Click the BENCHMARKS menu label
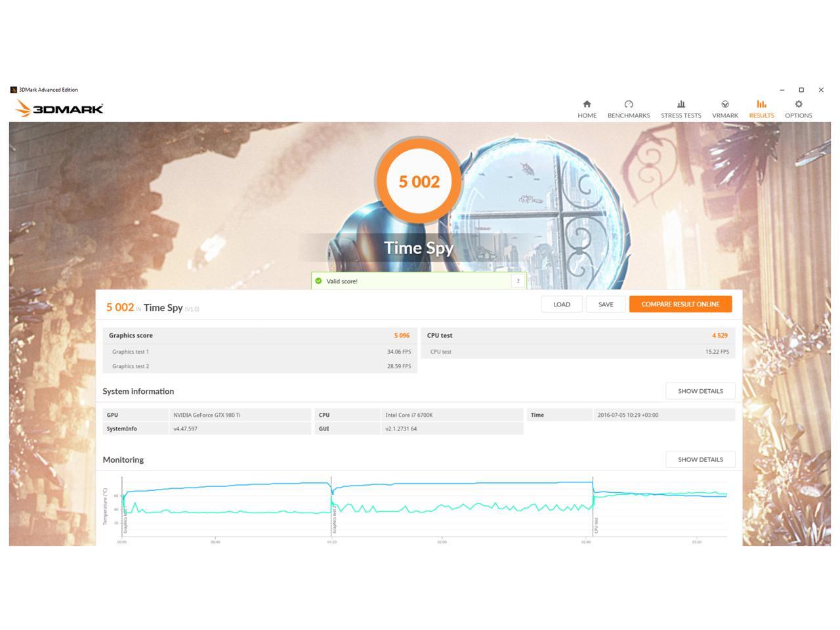The image size is (840, 630). 629,115
